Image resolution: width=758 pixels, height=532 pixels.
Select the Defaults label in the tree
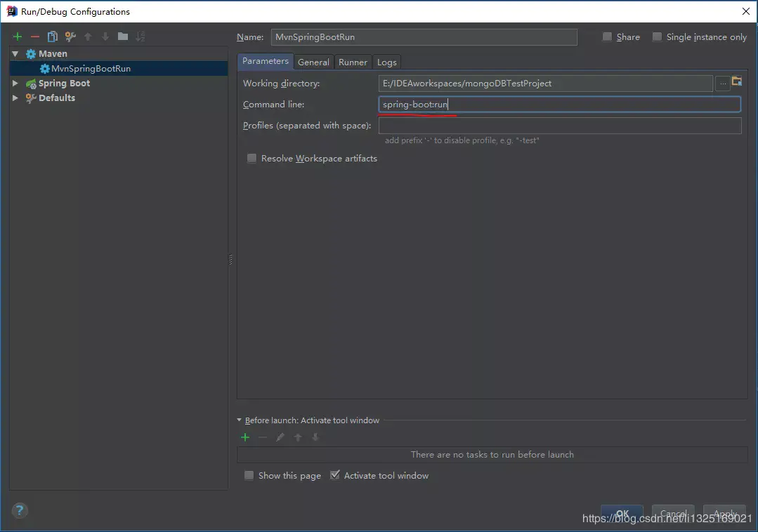[x=57, y=98]
